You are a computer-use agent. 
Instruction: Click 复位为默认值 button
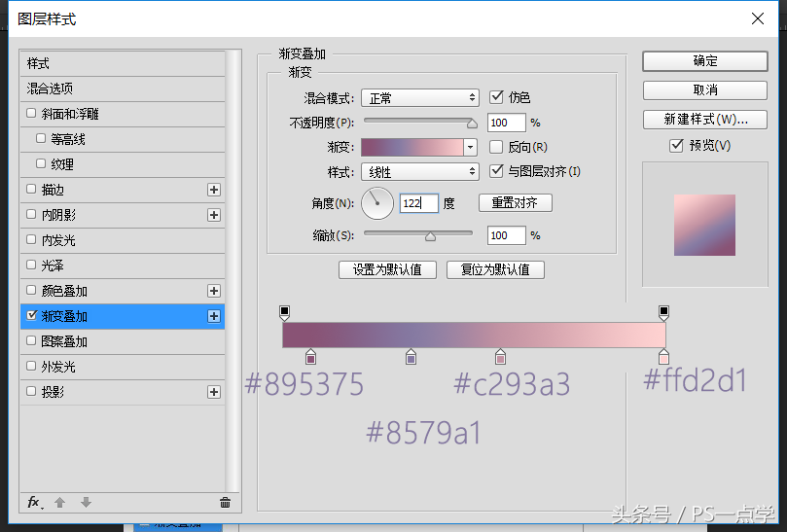pyautogui.click(x=495, y=269)
